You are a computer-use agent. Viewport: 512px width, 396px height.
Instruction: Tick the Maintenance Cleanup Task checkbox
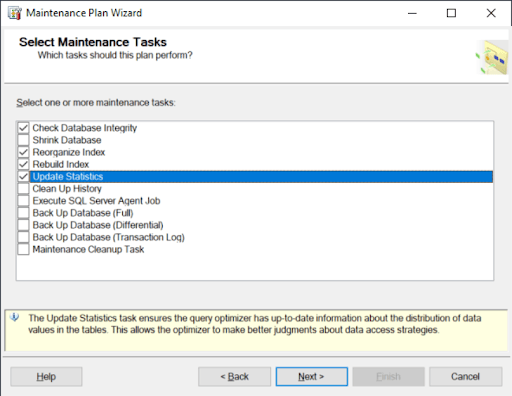point(23,249)
